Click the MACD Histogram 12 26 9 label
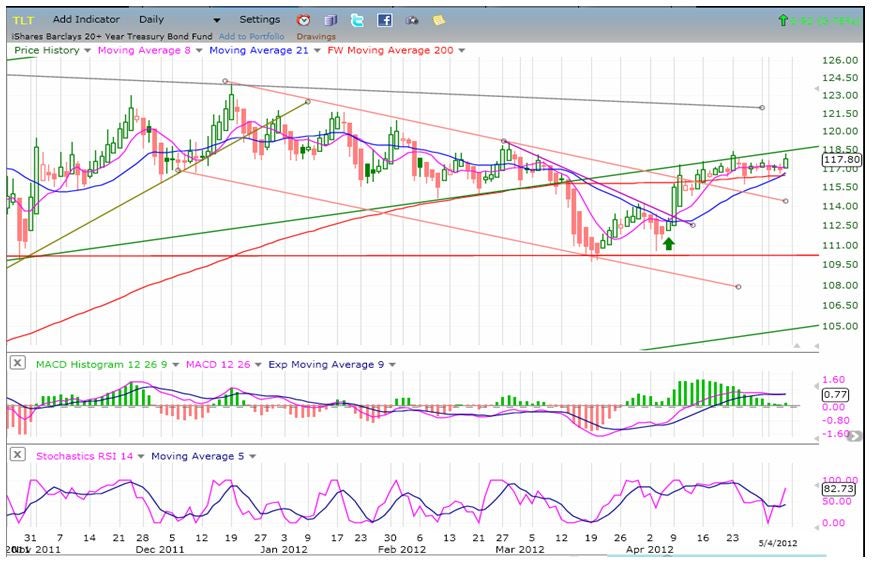The width and height of the screenshot is (874, 563). (101, 365)
